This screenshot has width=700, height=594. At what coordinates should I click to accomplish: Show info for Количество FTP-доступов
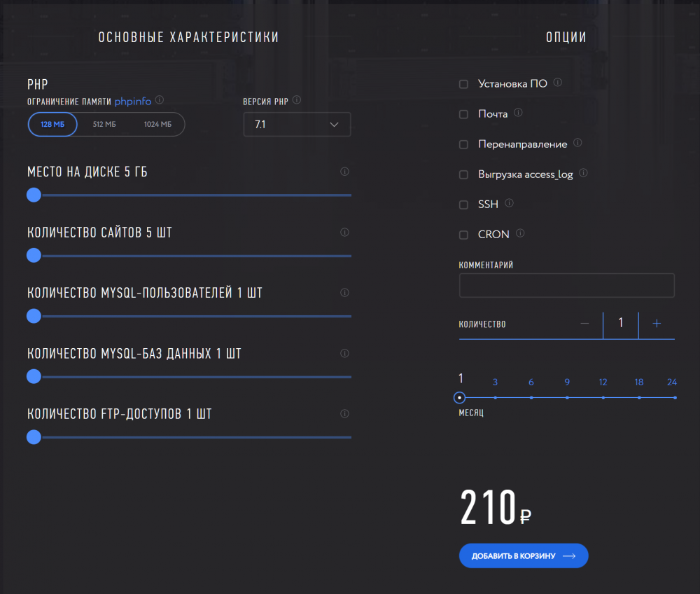click(x=344, y=413)
